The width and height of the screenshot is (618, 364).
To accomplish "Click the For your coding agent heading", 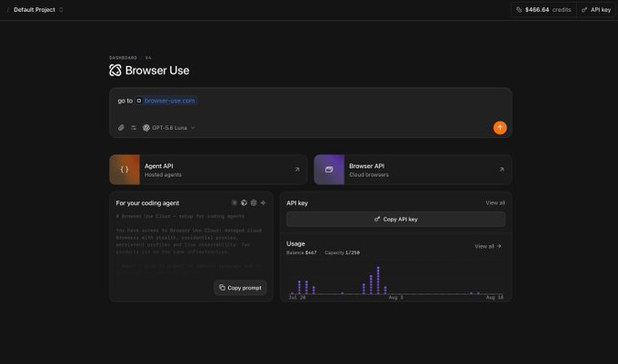I will pyautogui.click(x=147, y=203).
